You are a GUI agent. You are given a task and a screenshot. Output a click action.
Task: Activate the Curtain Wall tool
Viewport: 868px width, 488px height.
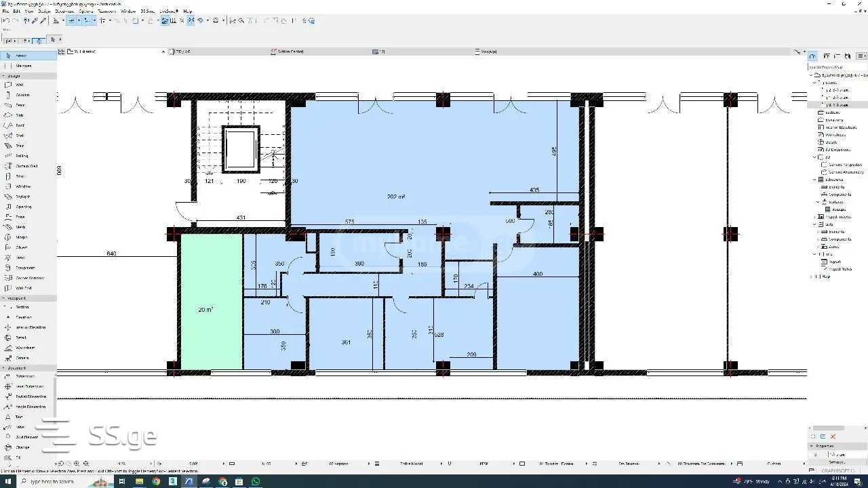pos(26,166)
